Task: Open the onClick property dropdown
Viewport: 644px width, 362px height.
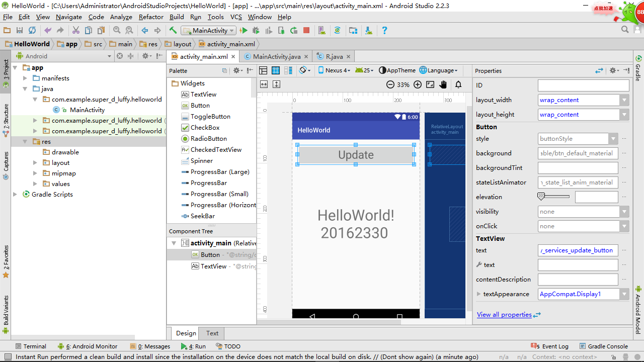Action: click(624, 226)
